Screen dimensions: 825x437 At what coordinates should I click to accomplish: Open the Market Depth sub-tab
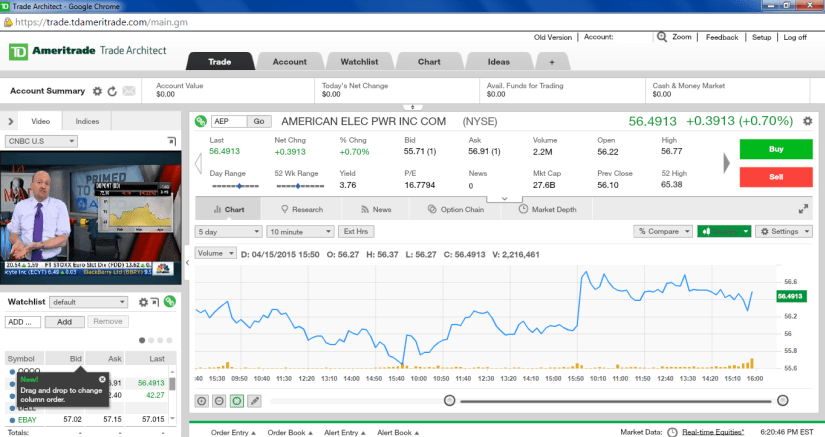click(547, 209)
